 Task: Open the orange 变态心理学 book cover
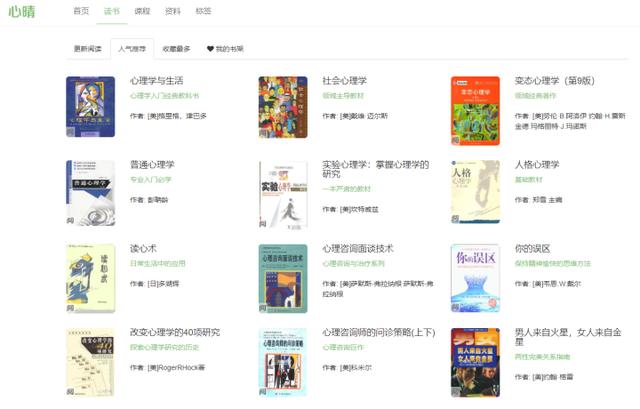pos(475,111)
